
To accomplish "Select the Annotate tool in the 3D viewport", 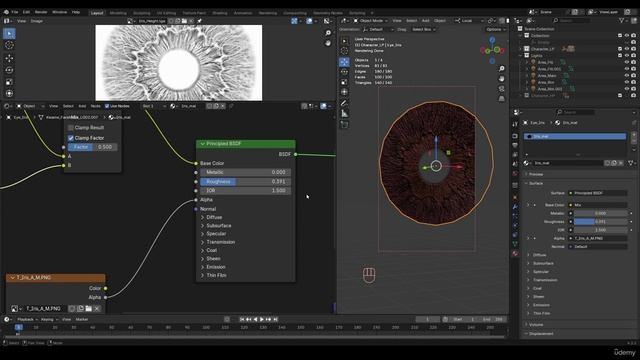I will pos(344,103).
